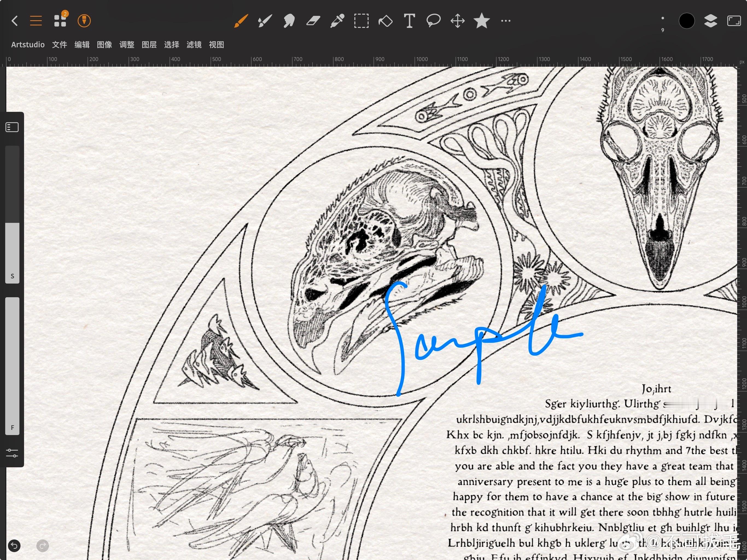Open the grid gallery icon with badge
Screen dimensions: 747x560
tap(61, 20)
